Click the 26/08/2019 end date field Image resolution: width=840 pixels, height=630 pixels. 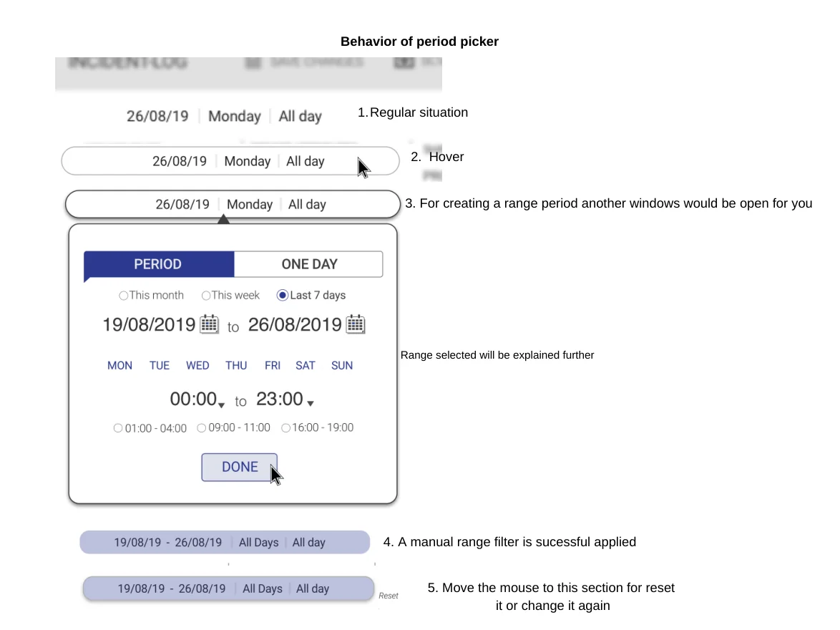295,325
